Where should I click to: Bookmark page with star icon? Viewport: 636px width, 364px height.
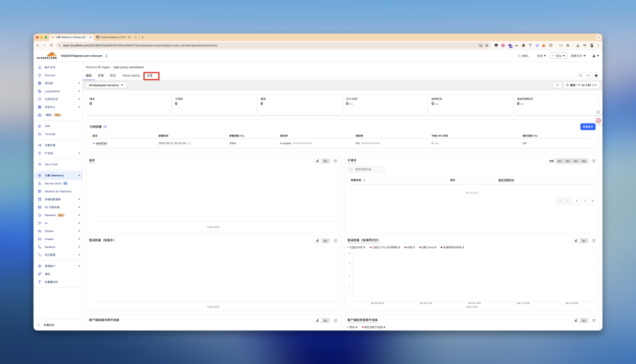pos(488,45)
